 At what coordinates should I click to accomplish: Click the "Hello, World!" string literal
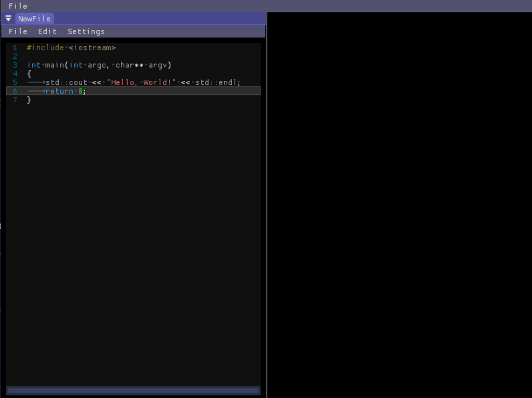point(141,82)
